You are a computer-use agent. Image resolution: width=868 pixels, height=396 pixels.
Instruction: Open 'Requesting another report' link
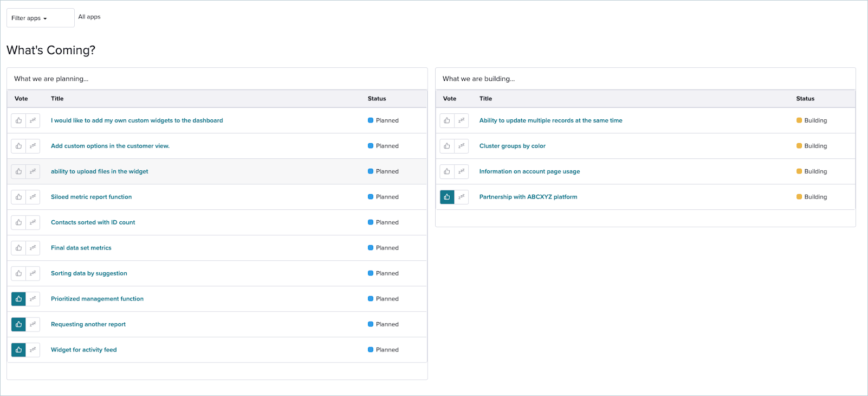[x=88, y=324]
